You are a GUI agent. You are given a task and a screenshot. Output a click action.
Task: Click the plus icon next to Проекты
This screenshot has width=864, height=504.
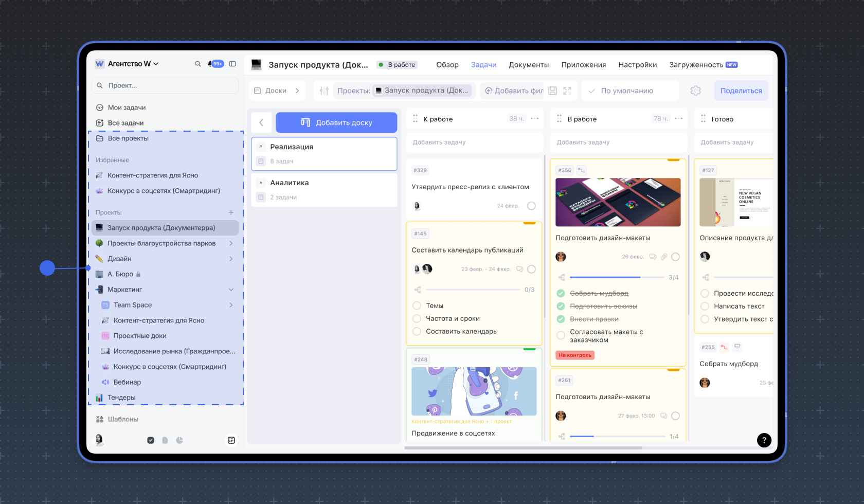click(231, 212)
